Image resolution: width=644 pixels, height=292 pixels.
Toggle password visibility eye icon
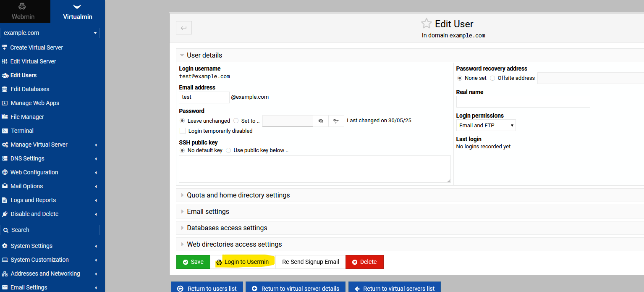click(321, 121)
